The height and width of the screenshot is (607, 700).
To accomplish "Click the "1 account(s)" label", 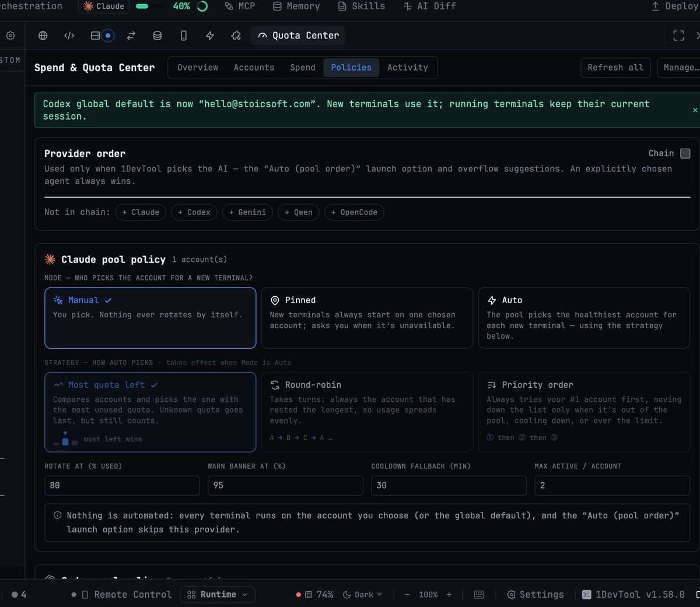I will [199, 259].
